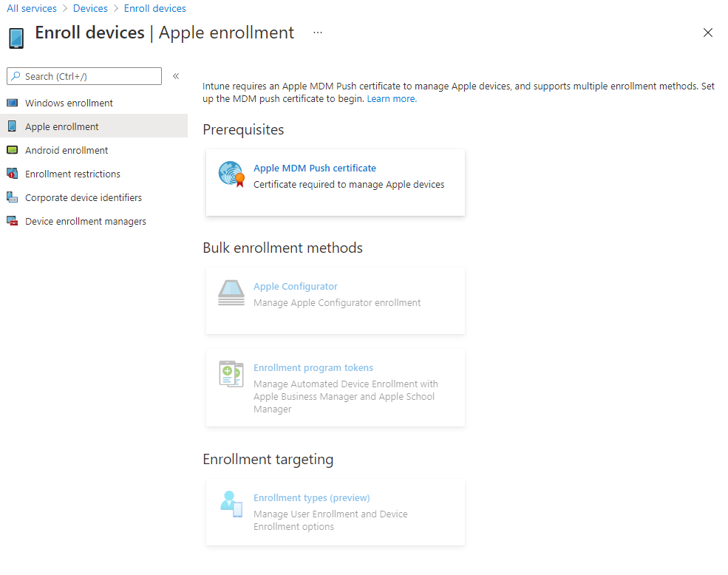728x575 pixels.
Task: Click the search magnifier icon
Action: coord(16,76)
